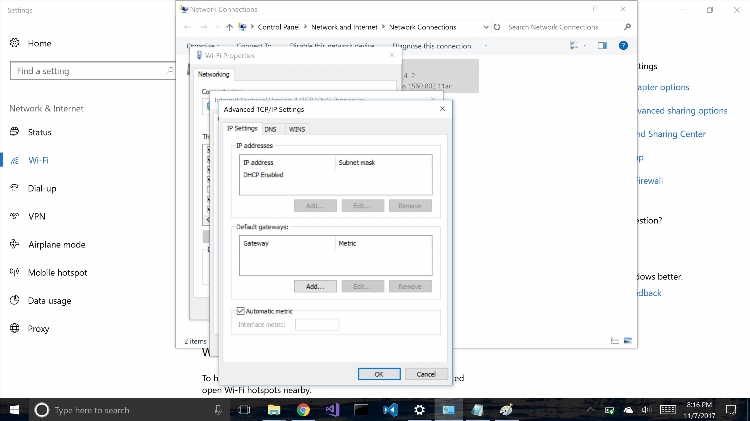Click the change view icon in toolbar
750x421 pixels.
pos(574,45)
